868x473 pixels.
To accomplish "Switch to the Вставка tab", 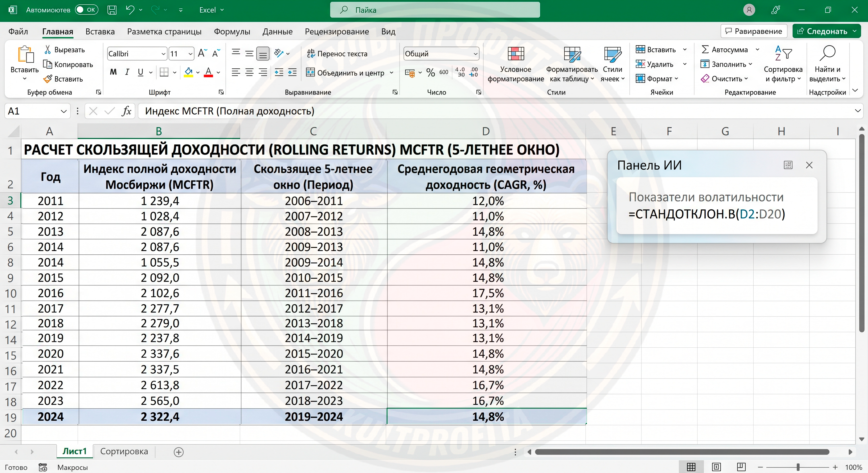I will pos(100,31).
